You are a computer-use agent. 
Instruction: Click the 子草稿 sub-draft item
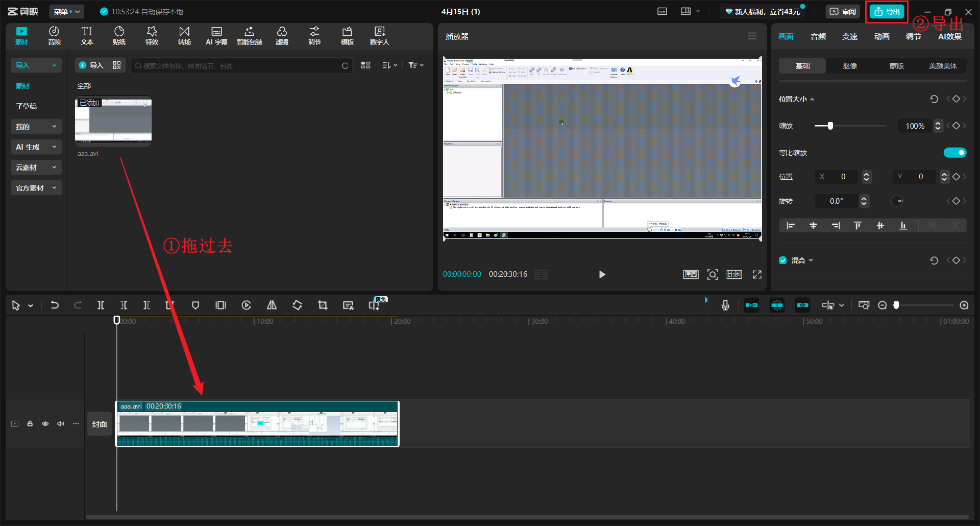pos(27,106)
